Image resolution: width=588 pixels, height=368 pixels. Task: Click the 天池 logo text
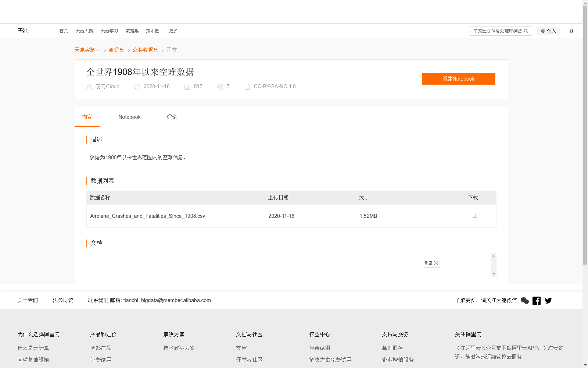[x=23, y=31]
